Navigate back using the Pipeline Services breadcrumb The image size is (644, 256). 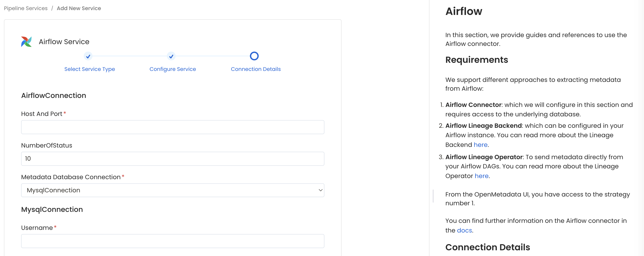point(25,8)
